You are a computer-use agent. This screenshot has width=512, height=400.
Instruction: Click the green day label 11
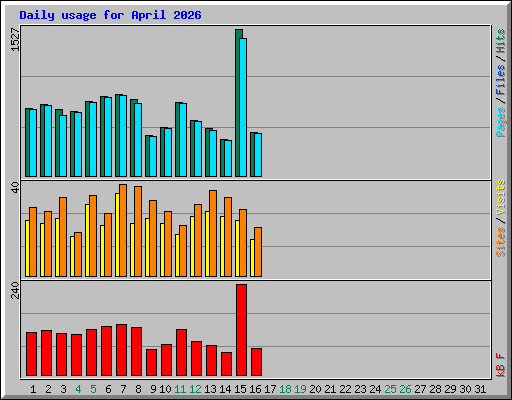[x=180, y=389]
